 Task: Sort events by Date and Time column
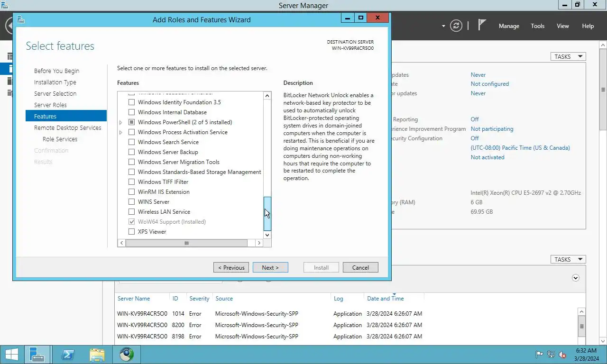pos(386,299)
